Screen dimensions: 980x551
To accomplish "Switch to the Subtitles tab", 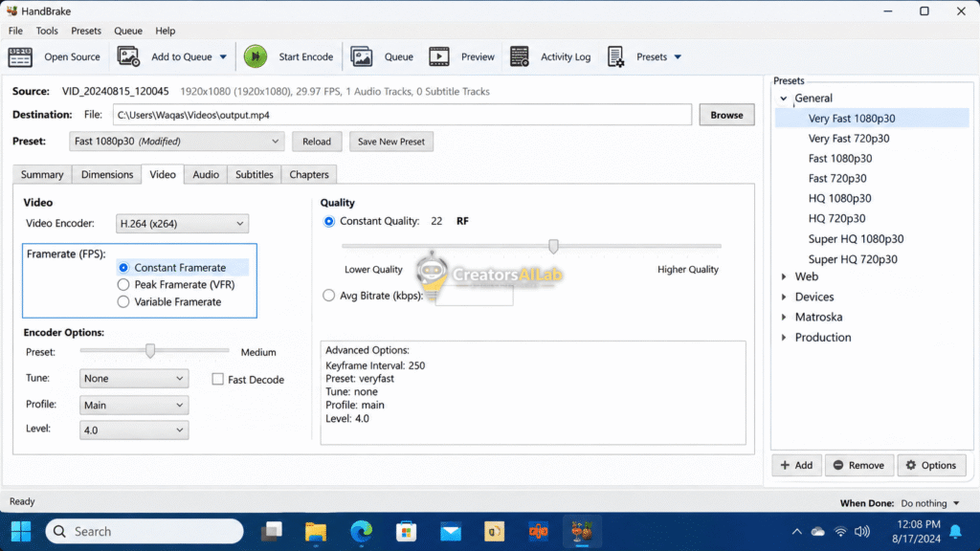I will pos(255,174).
